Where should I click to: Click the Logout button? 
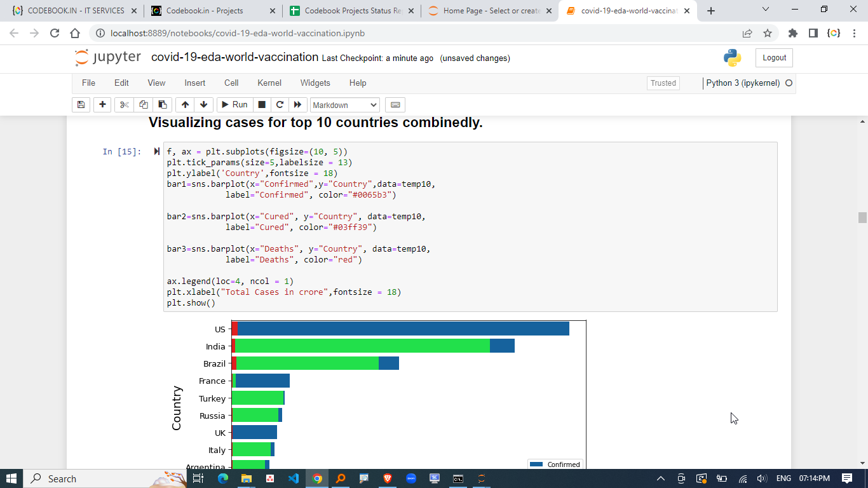coord(774,58)
